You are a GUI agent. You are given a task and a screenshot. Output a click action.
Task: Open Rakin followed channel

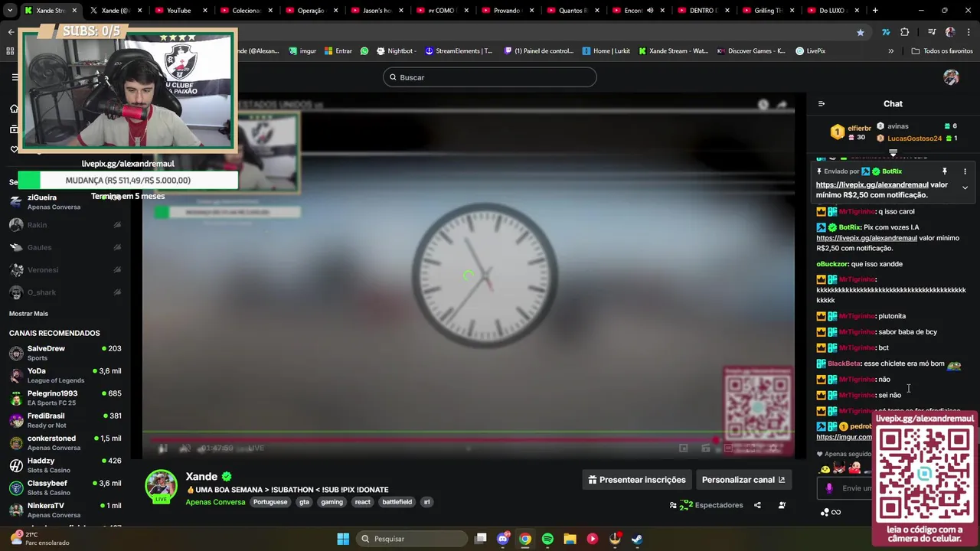(x=65, y=225)
